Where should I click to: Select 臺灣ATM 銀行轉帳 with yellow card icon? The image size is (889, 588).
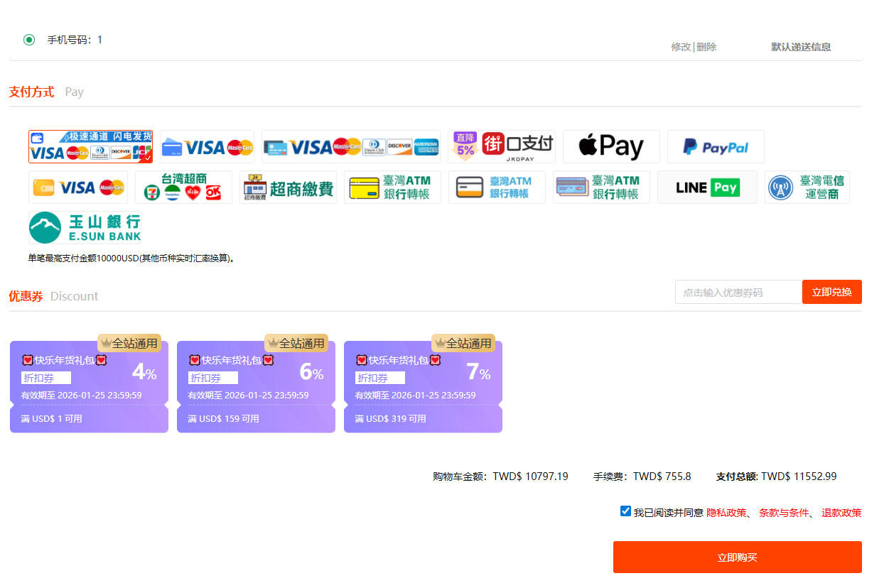392,187
